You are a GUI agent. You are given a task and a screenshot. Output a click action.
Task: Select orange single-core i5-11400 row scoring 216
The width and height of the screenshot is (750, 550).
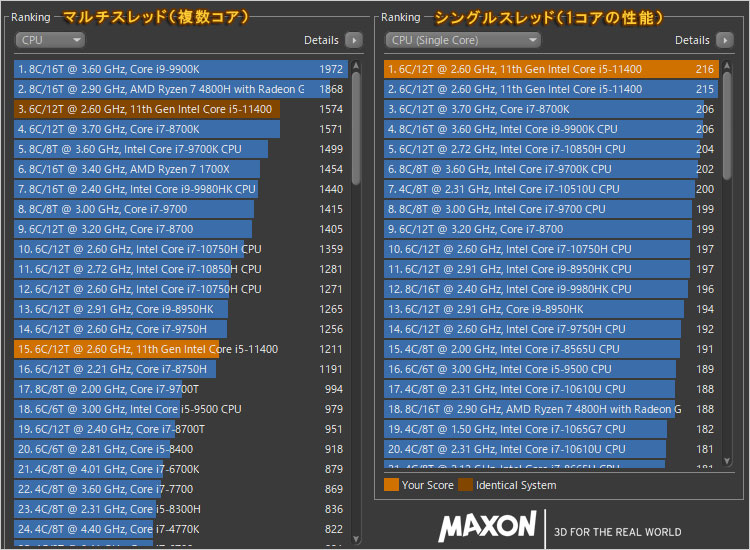tap(551, 69)
